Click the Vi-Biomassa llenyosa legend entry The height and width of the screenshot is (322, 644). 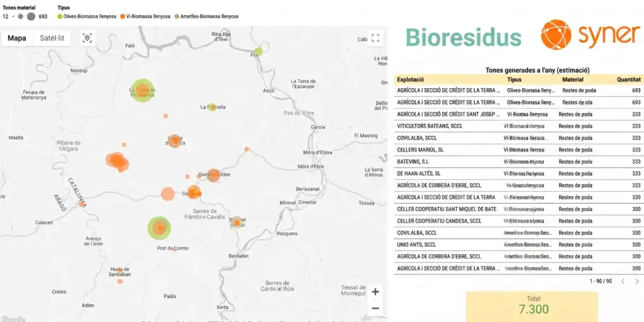[145, 16]
